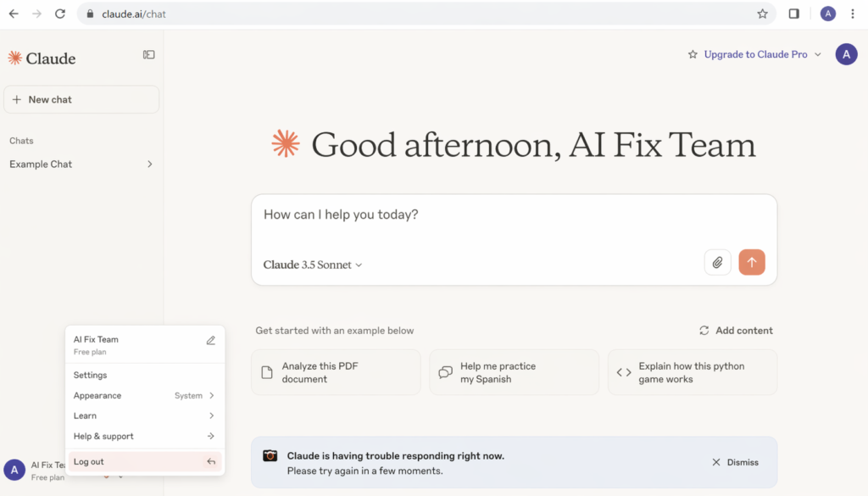Open Settings from the account menu
The width and height of the screenshot is (868, 496).
pyautogui.click(x=91, y=376)
